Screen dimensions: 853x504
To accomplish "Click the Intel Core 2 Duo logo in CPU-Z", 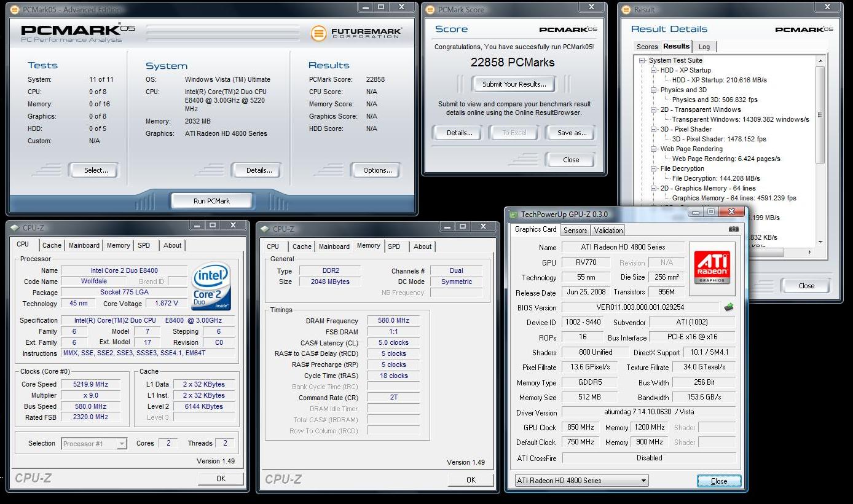I will (211, 286).
